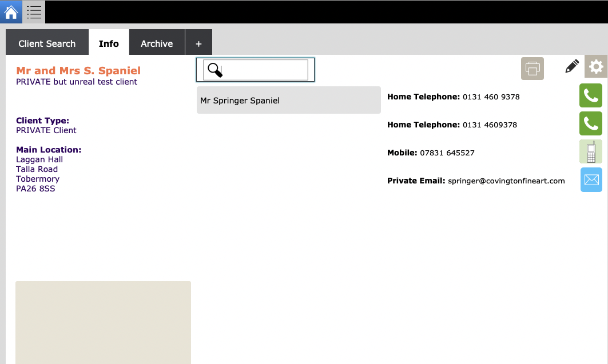Select Mr Springer Spaniel contact
This screenshot has width=608, height=364.
[x=288, y=101]
